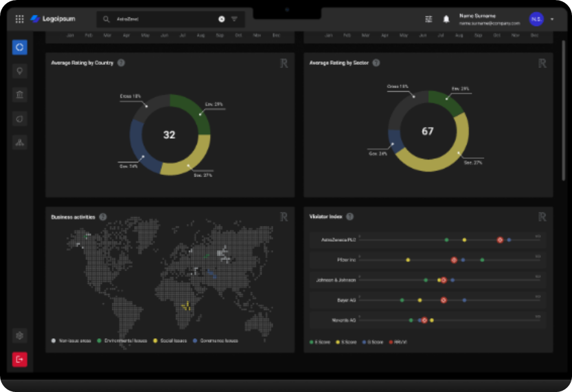Viewport: 572px width, 392px height.
Task: Open the hierarchy sidebar item
Action: click(19, 143)
